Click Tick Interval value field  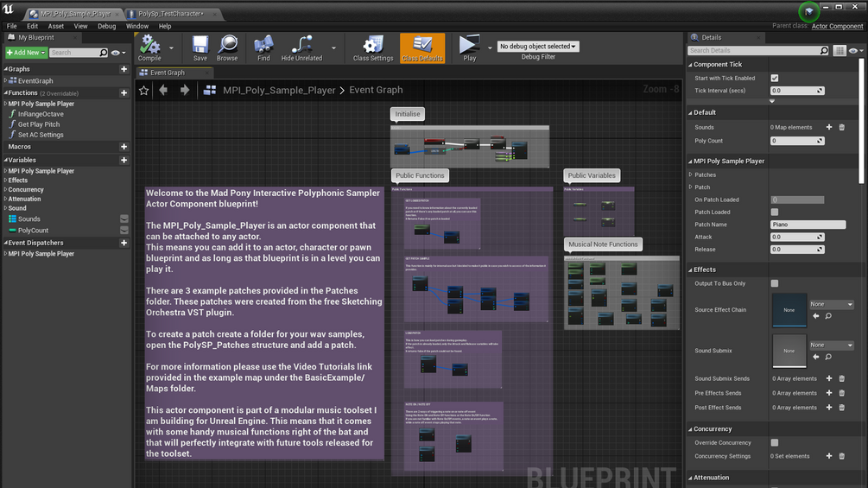797,91
